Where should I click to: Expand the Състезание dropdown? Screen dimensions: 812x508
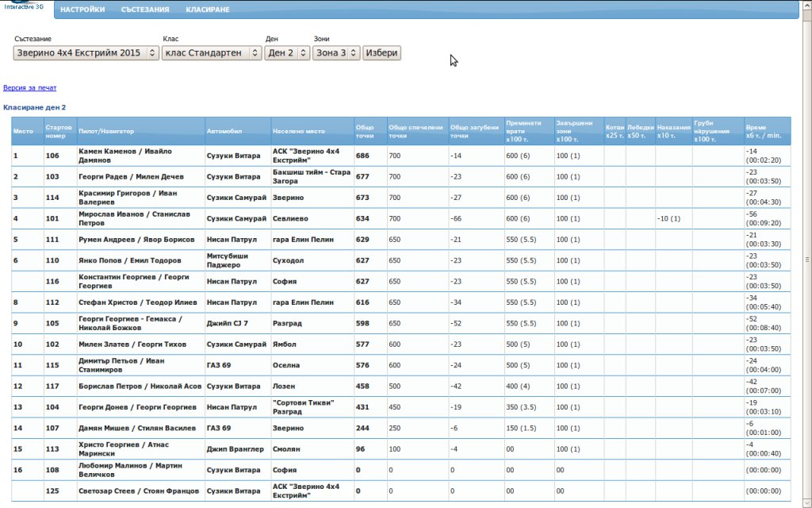tap(86, 53)
